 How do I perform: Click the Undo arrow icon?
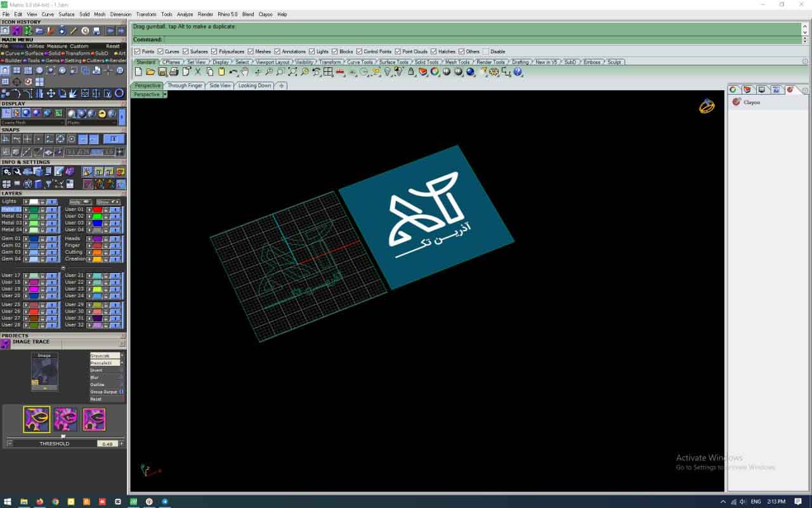coord(233,72)
